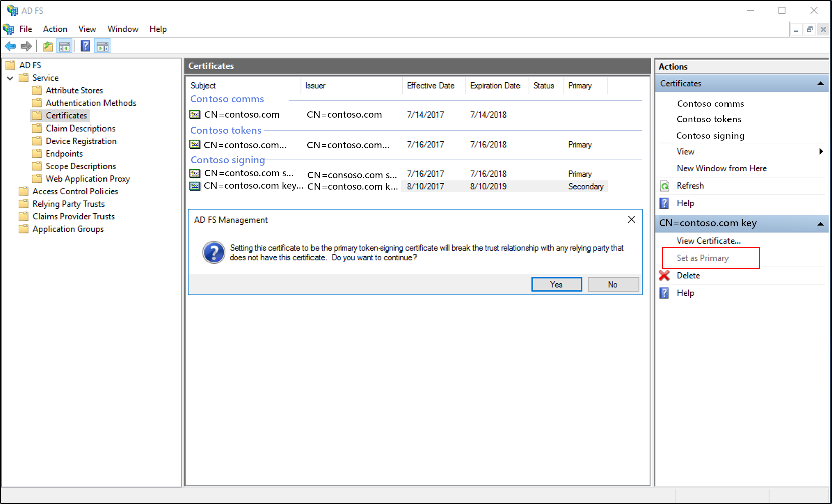Click Set as Primary action

[x=702, y=258]
